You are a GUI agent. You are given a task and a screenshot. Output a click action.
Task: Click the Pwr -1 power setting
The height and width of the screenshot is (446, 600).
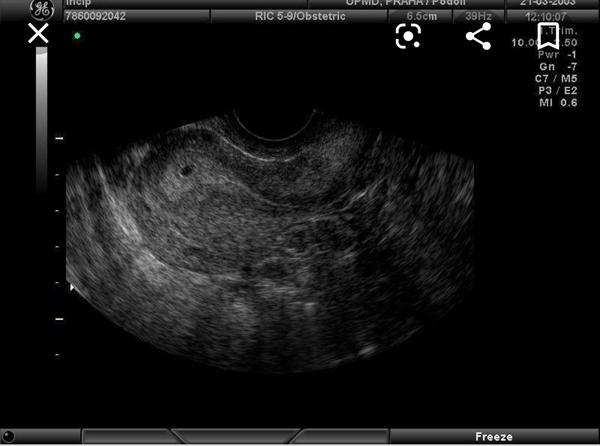point(558,56)
